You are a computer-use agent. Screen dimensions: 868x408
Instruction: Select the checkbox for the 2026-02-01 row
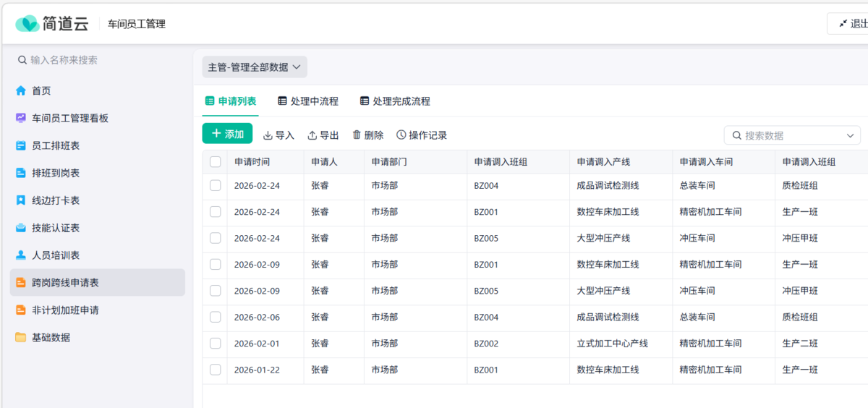(x=216, y=344)
